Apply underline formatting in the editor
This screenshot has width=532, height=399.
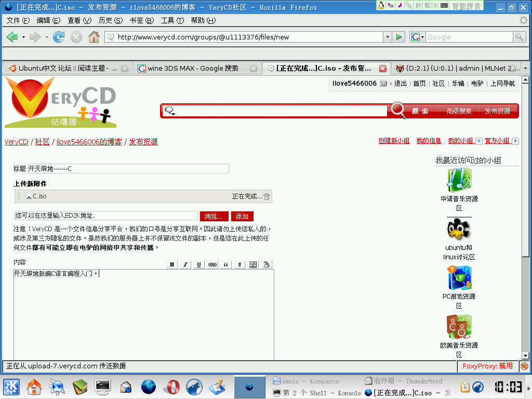[199, 264]
